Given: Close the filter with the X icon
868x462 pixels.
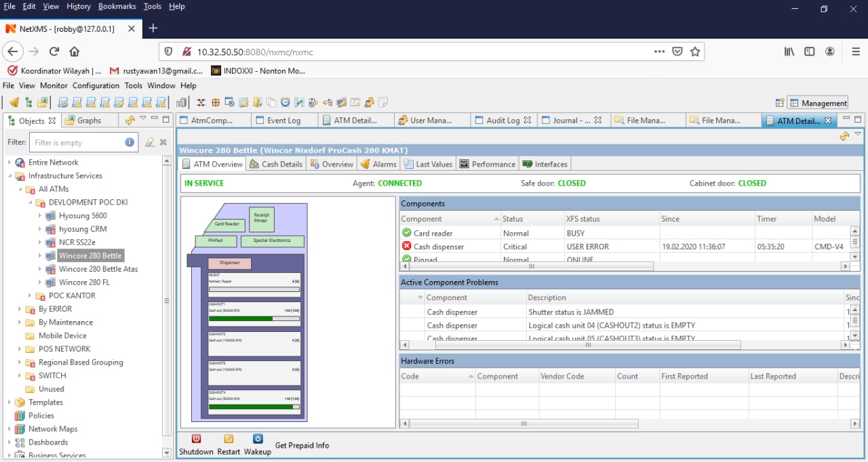Looking at the screenshot, I should click(163, 142).
